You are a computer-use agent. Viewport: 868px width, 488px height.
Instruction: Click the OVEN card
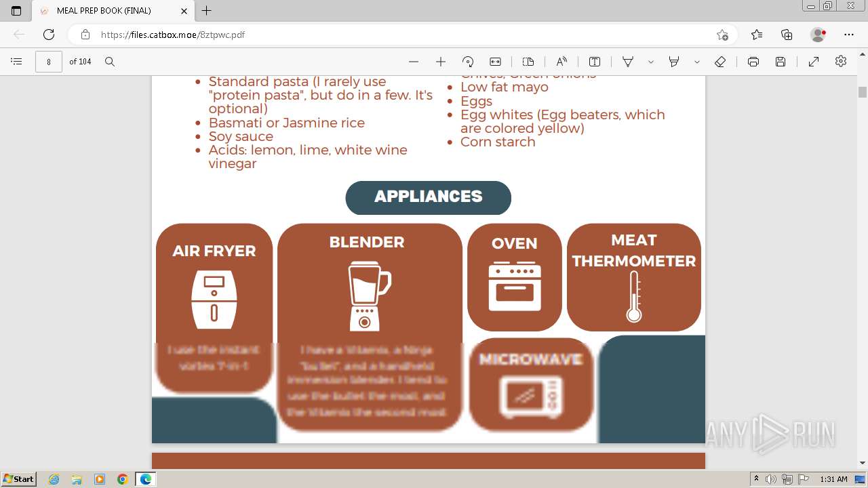(515, 277)
